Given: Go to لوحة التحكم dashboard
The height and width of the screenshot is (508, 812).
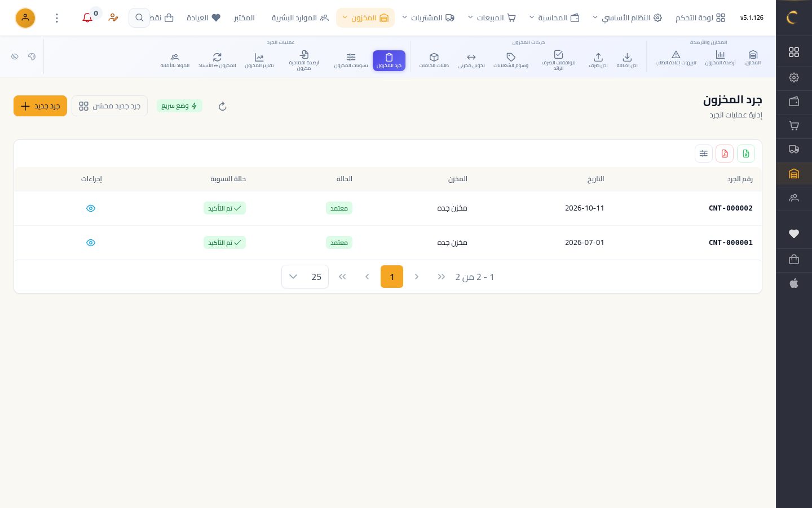Looking at the screenshot, I should click(x=700, y=18).
